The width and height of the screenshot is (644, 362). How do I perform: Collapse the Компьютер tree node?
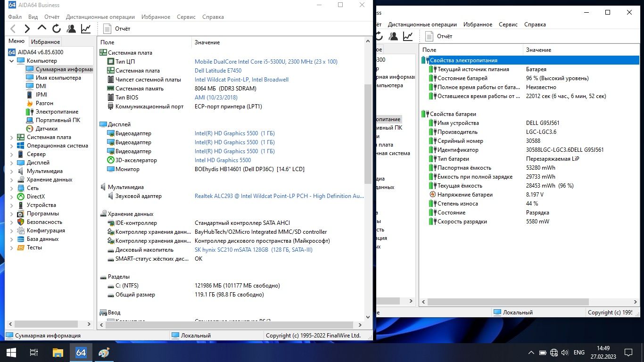12,61
